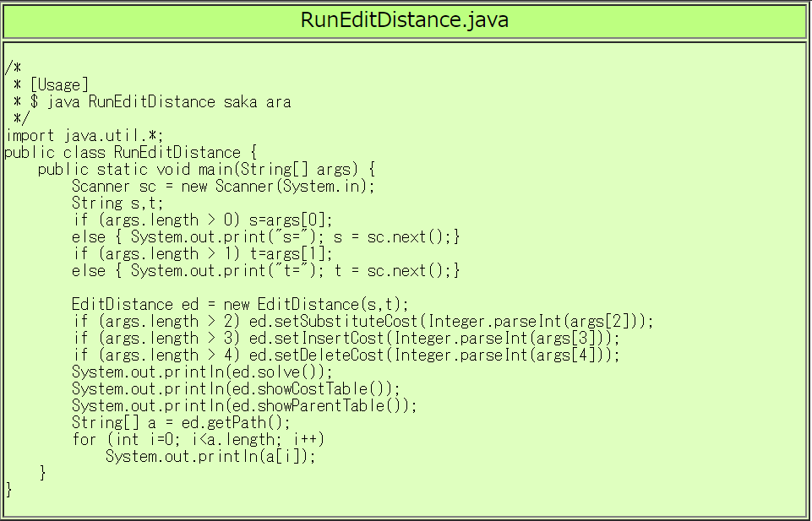The width and height of the screenshot is (812, 521).
Task: Click the 'new EditDistance(s,t)' line
Action: click(x=240, y=305)
